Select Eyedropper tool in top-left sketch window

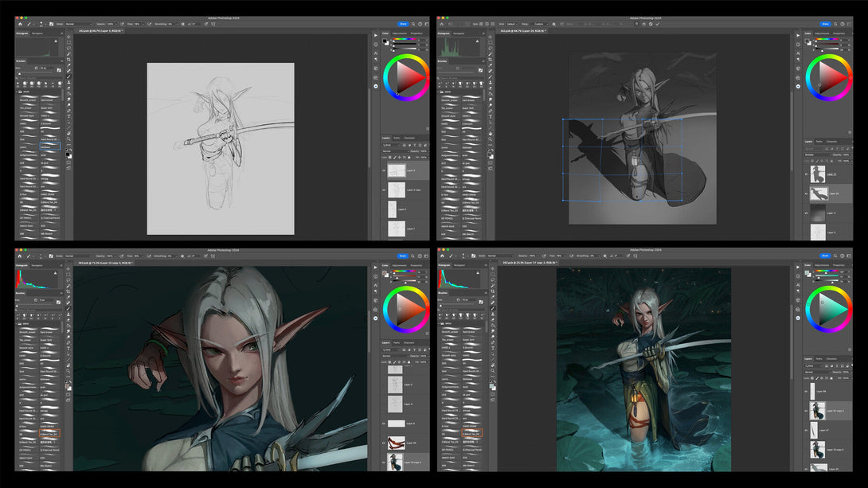(x=68, y=64)
